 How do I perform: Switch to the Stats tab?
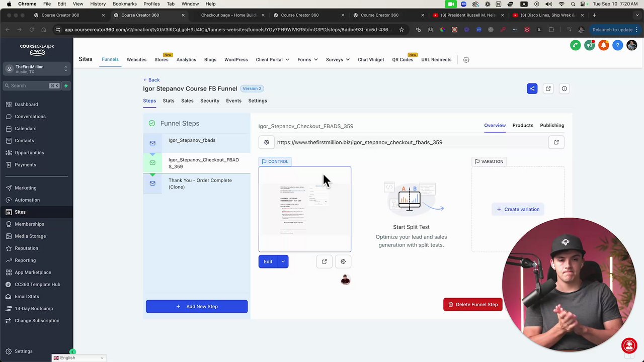tap(169, 101)
